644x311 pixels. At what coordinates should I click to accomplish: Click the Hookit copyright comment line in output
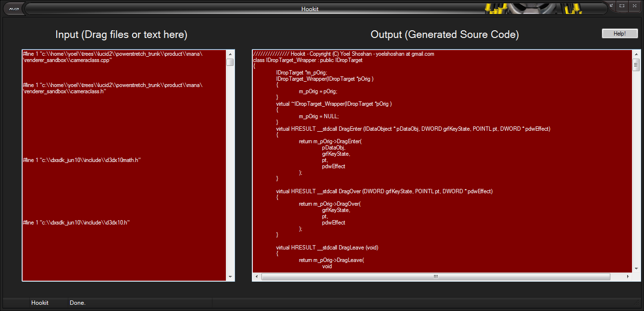coord(344,54)
